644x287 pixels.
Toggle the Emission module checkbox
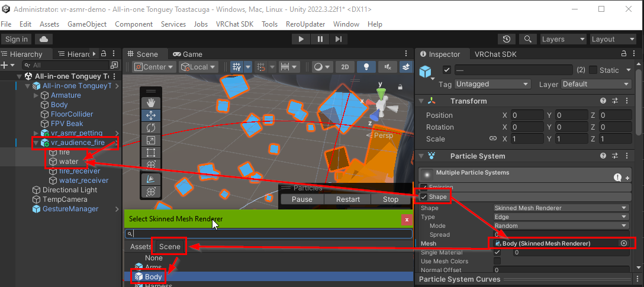point(424,187)
